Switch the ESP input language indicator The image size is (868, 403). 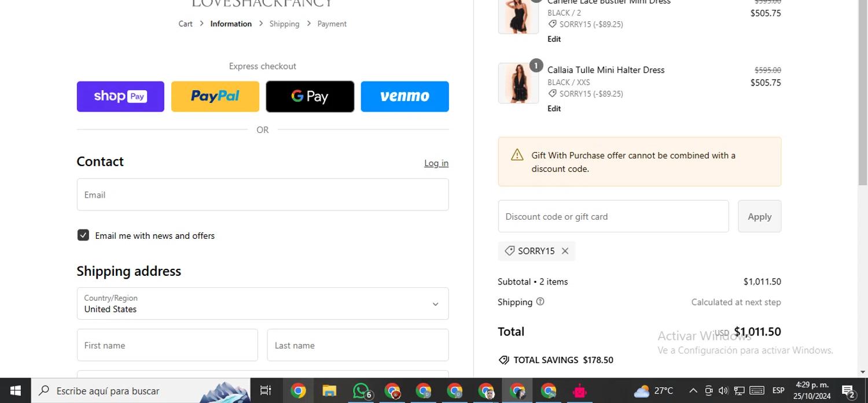(778, 391)
